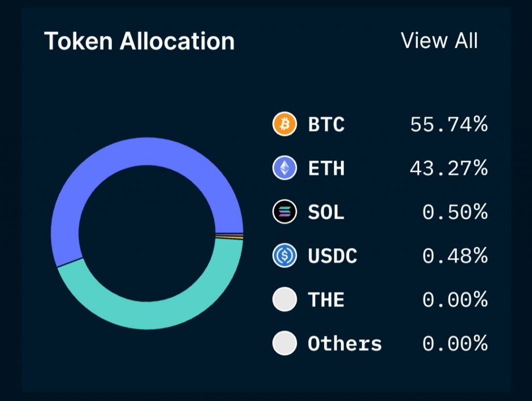Viewport: 532px width, 401px height.
Task: Select the SOL token label
Action: [326, 212]
